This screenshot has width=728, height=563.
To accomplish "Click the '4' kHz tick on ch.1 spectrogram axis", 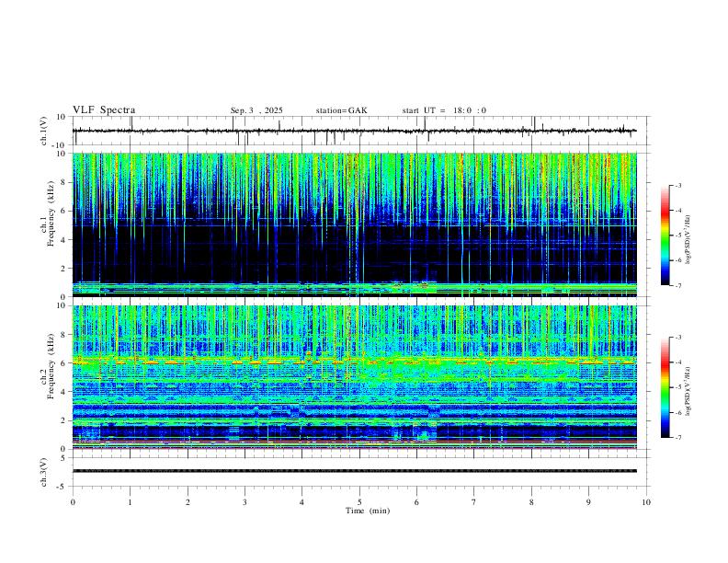I will 64,240.
